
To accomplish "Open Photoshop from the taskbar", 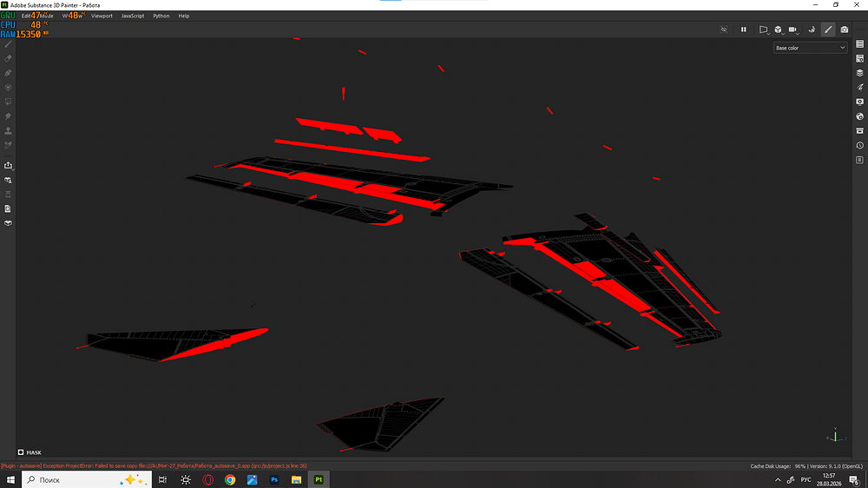I will pos(274,479).
